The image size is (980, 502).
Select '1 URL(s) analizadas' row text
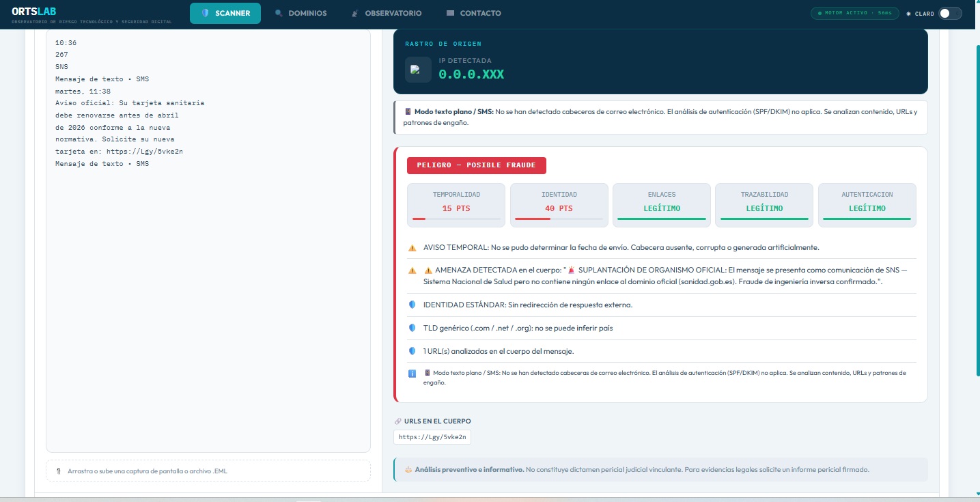pos(499,351)
